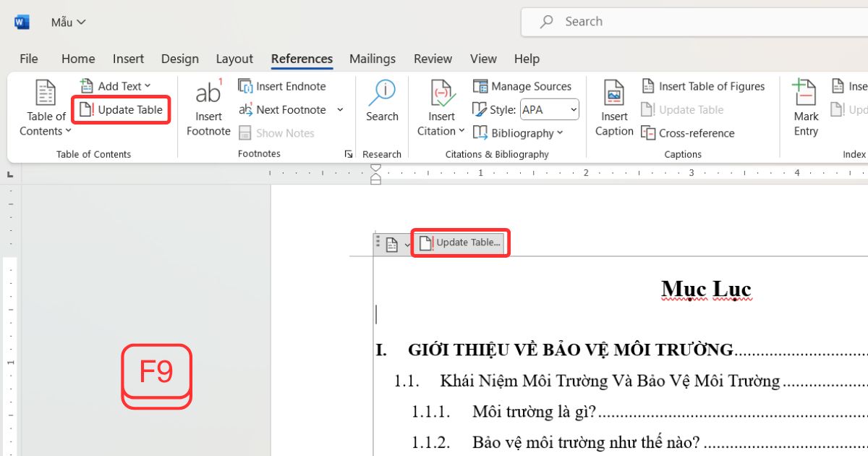Image resolution: width=868 pixels, height=456 pixels.
Task: Switch to the Mailings ribbon tab
Action: tap(372, 59)
